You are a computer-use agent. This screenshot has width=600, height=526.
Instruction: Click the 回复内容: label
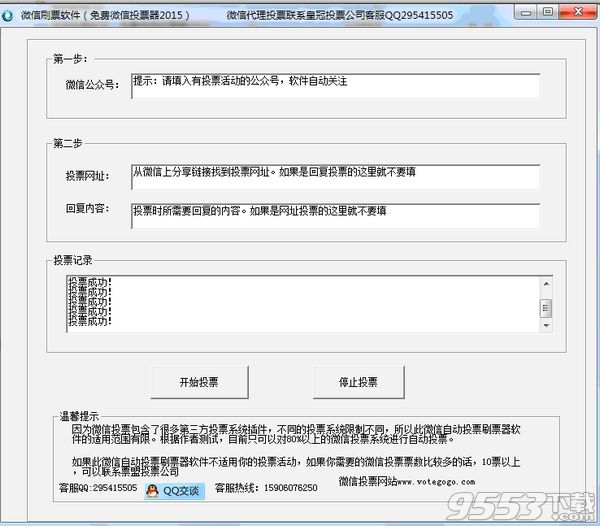pyautogui.click(x=88, y=208)
